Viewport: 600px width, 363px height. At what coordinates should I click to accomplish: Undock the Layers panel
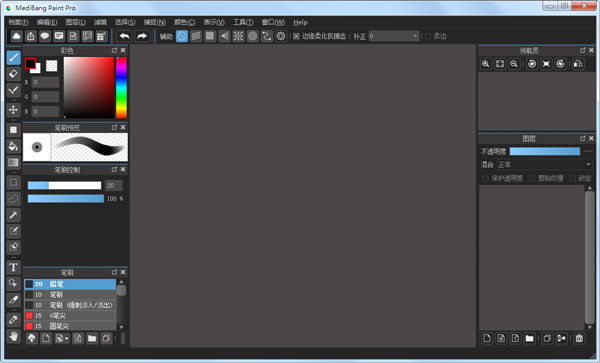[583, 138]
